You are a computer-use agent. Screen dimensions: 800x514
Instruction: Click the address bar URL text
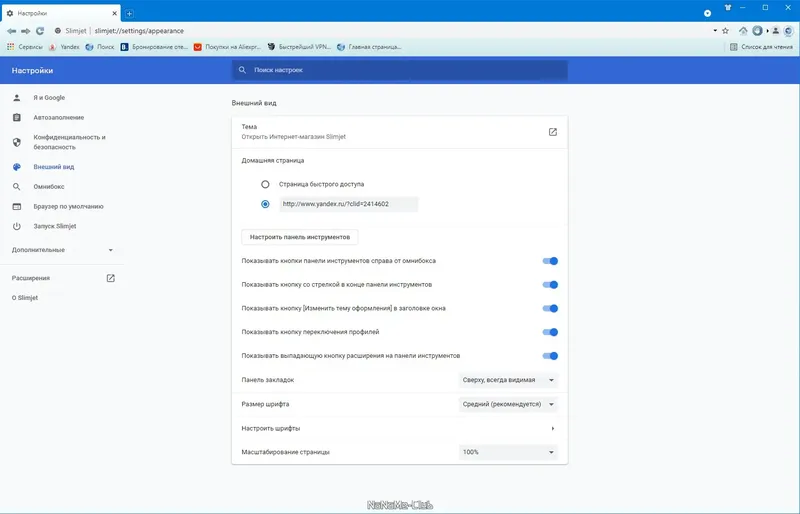click(139, 31)
